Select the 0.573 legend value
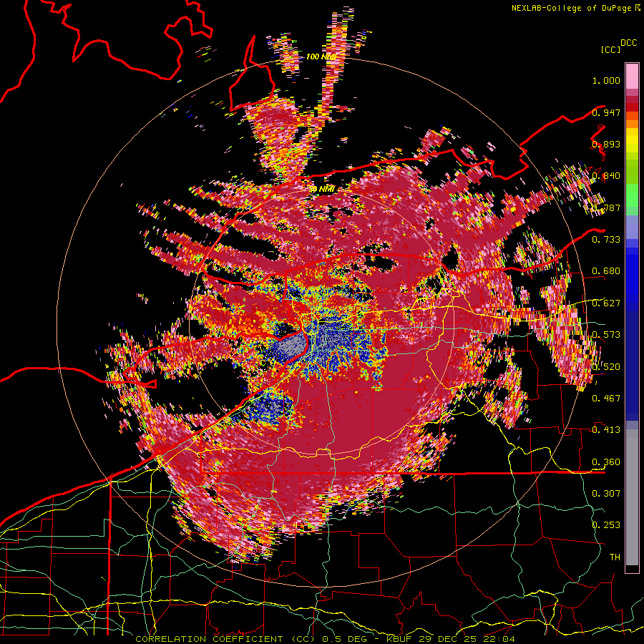 point(606,335)
